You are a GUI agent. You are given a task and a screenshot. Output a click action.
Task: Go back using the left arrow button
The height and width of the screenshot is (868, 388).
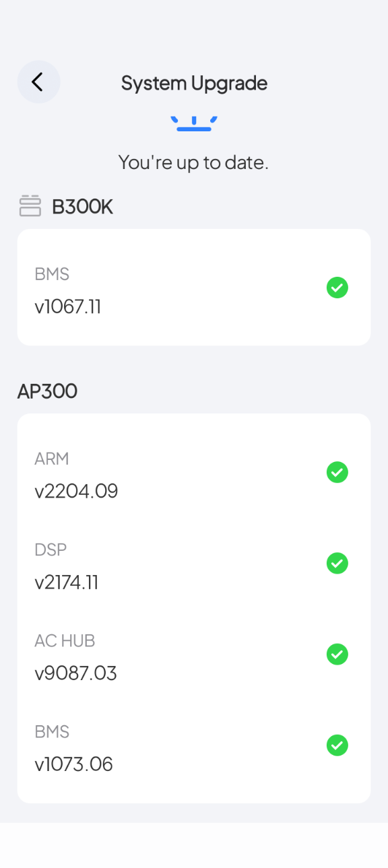click(38, 82)
